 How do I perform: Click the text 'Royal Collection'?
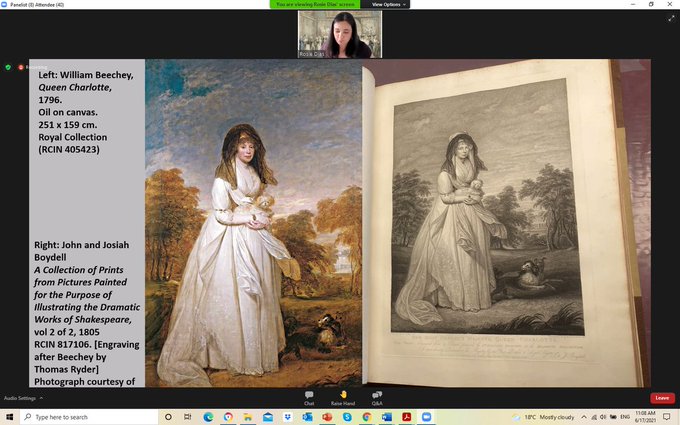(72, 137)
